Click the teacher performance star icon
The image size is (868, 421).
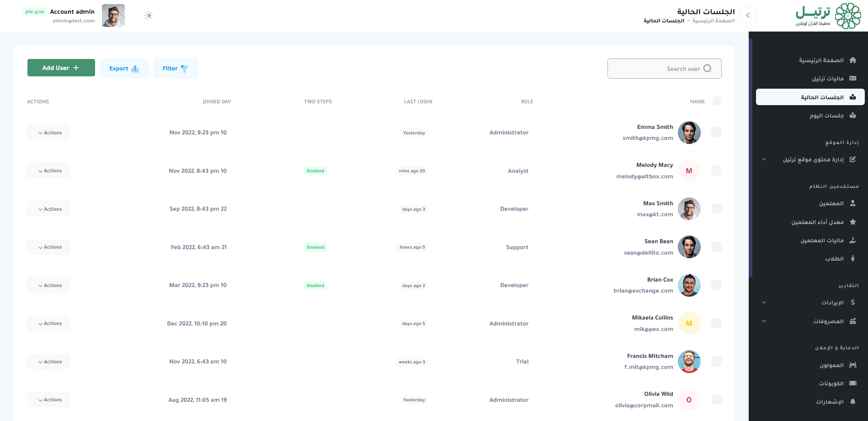(x=852, y=222)
